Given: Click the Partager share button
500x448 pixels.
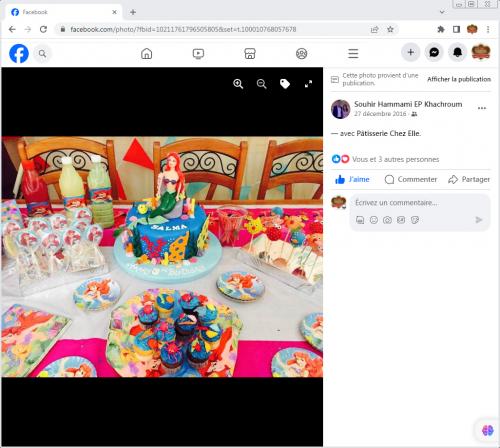Looking at the screenshot, I should coord(469,179).
